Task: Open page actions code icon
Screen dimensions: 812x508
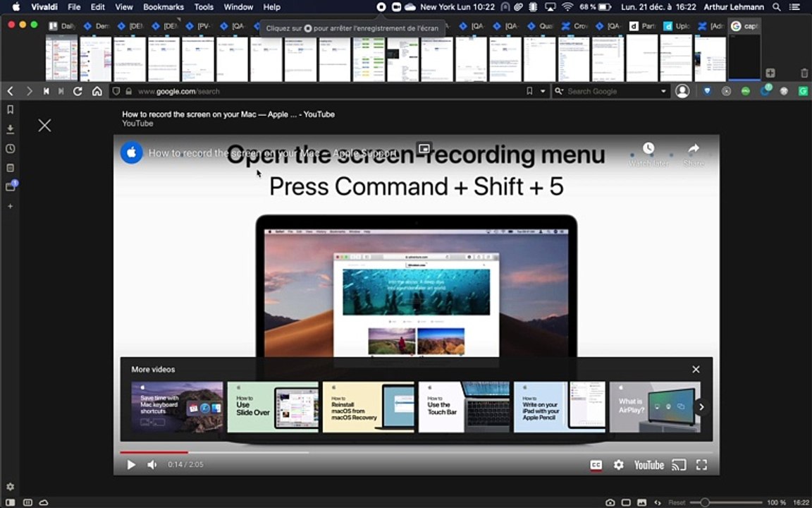Action: pyautogui.click(x=658, y=502)
